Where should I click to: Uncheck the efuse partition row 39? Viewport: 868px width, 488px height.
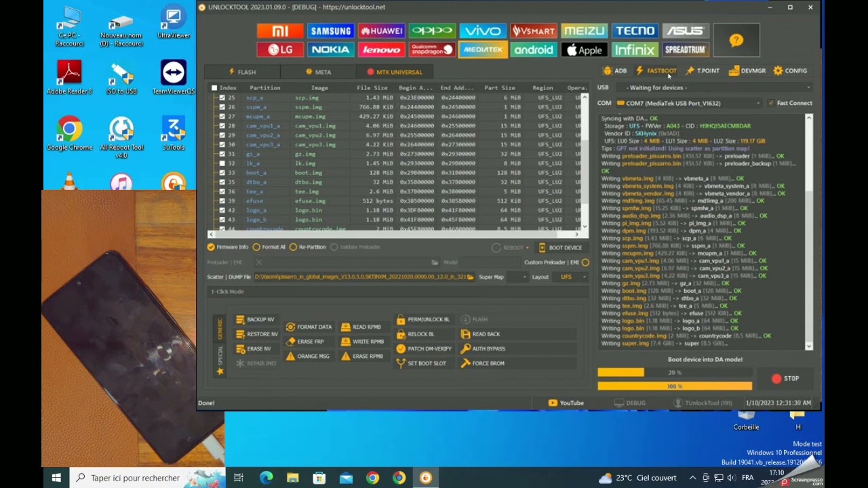click(x=222, y=201)
